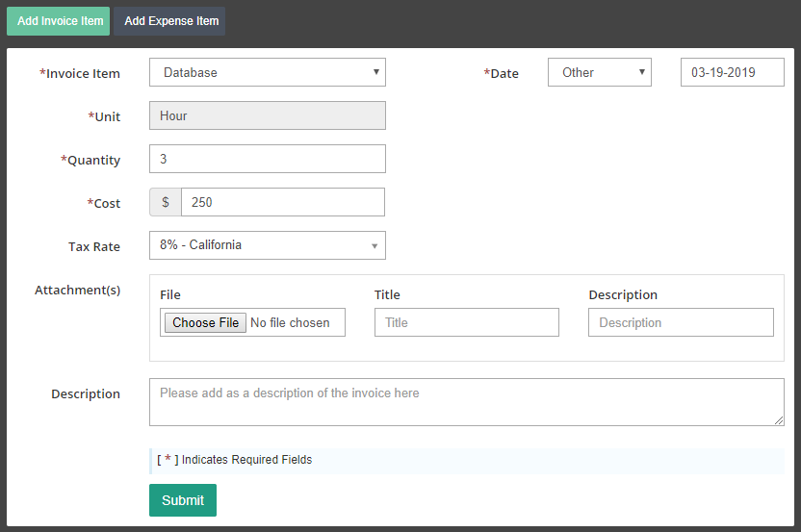Image resolution: width=801 pixels, height=532 pixels.
Task: Switch to Add Invoice Item tab
Action: coord(58,21)
